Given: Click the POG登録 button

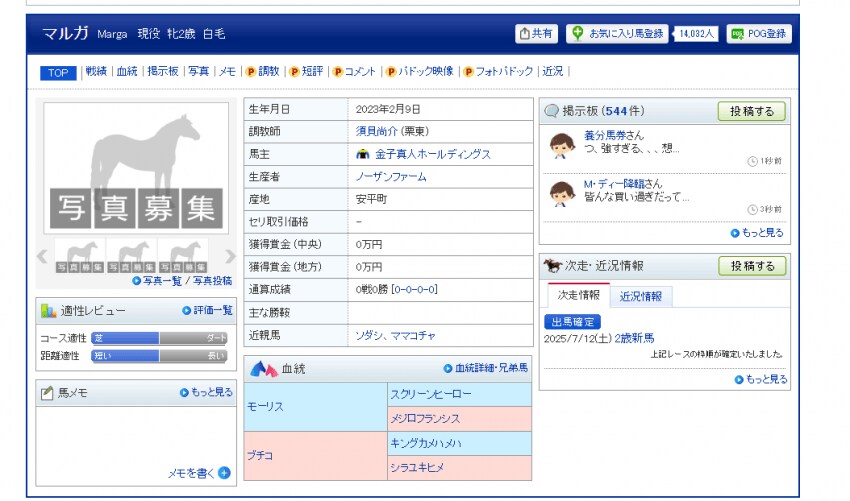Looking at the screenshot, I should [759, 34].
